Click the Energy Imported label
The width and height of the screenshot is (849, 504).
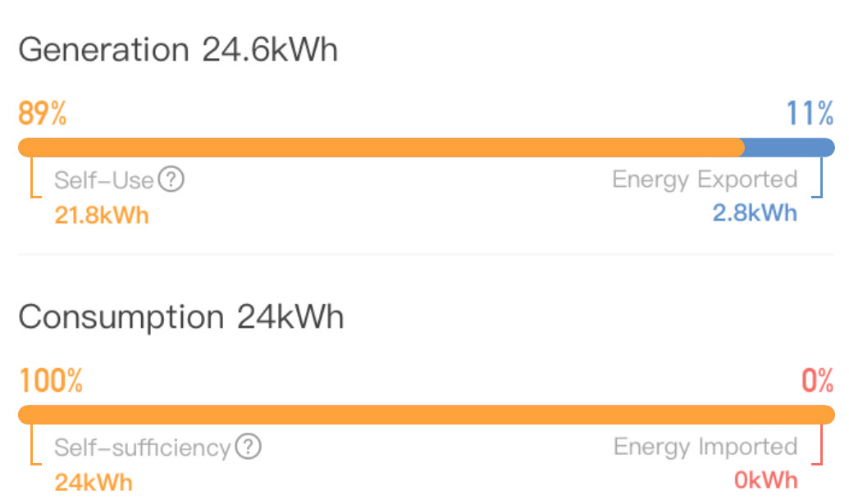pyautogui.click(x=705, y=447)
